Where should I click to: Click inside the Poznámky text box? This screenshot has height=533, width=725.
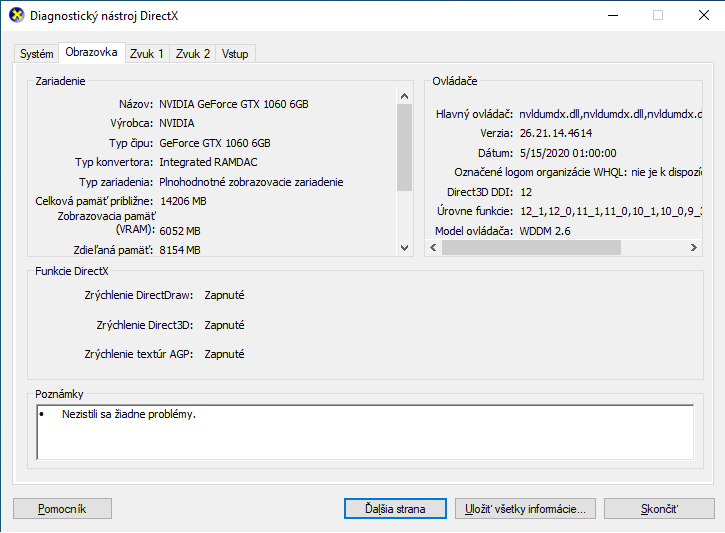[365, 432]
